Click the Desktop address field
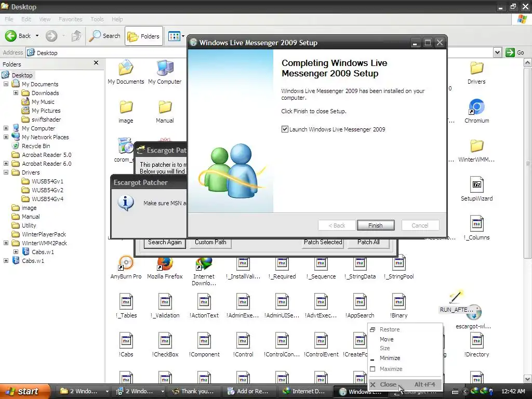This screenshot has width=532, height=399. tap(260, 52)
